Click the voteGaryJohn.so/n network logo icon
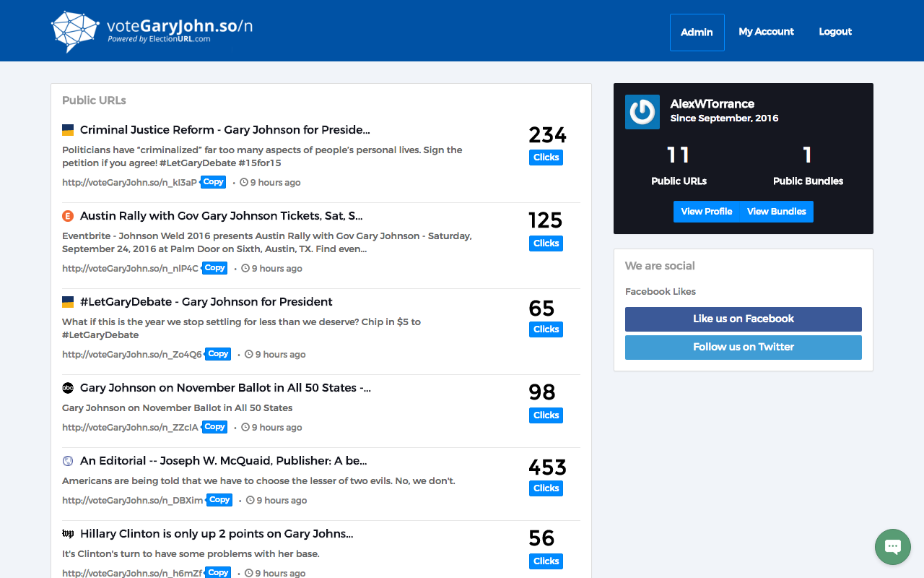 (75, 31)
